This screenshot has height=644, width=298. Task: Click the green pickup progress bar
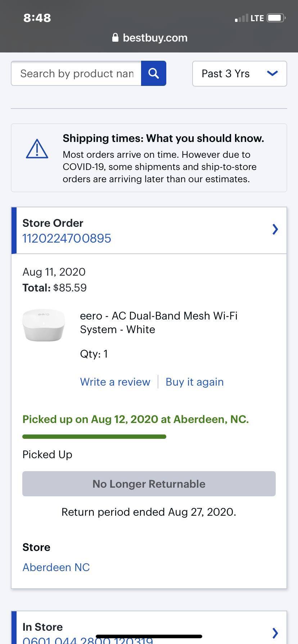tap(94, 436)
